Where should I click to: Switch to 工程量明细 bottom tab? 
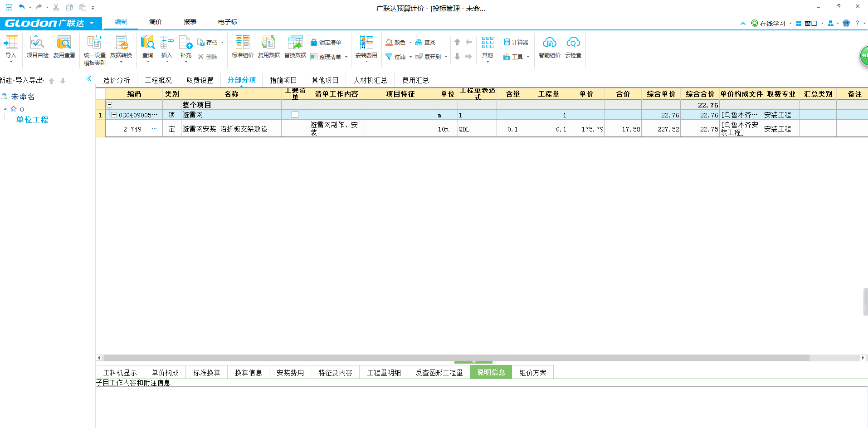pos(384,373)
